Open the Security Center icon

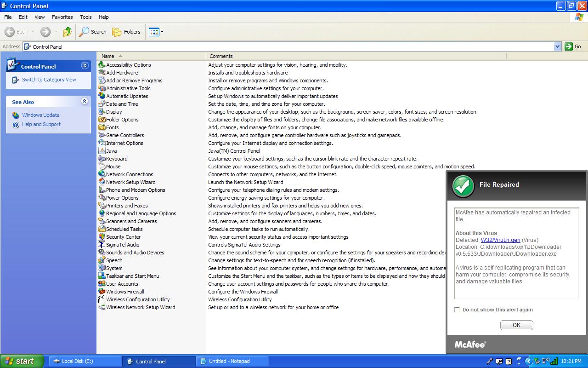coord(102,237)
